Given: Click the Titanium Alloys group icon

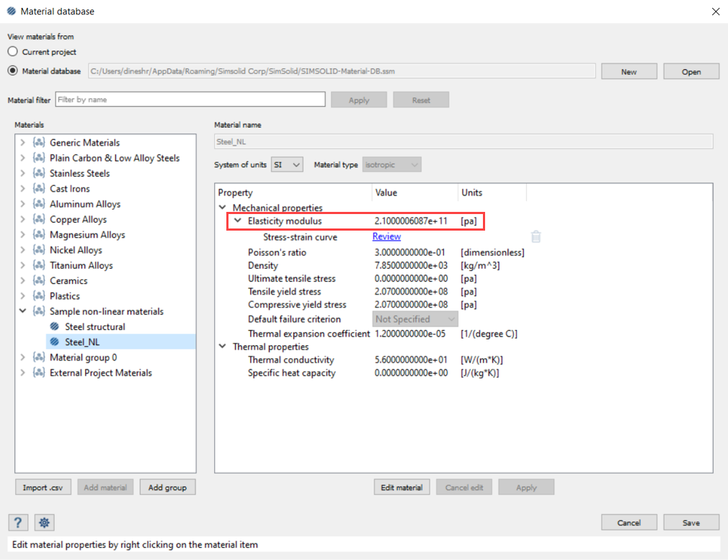Looking at the screenshot, I should click(39, 265).
